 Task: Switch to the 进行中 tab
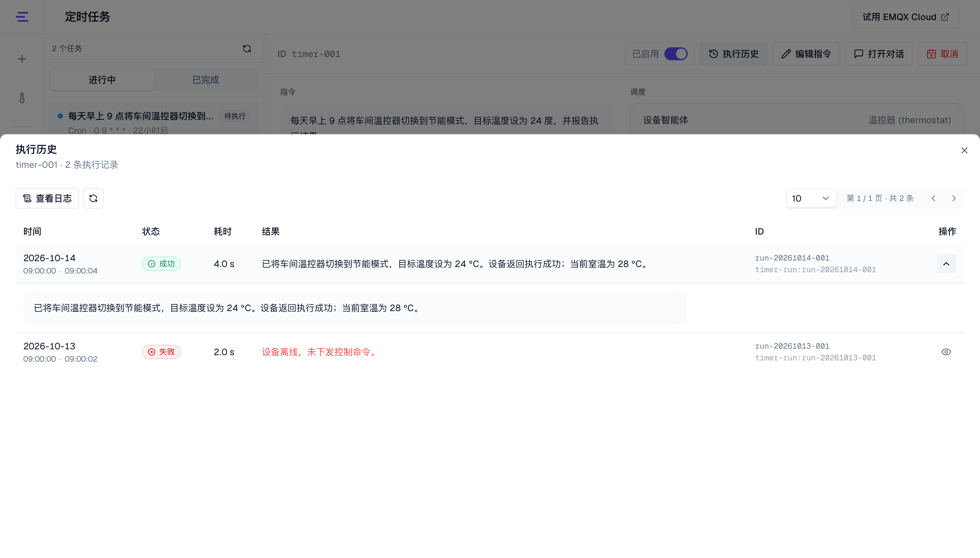pos(102,80)
